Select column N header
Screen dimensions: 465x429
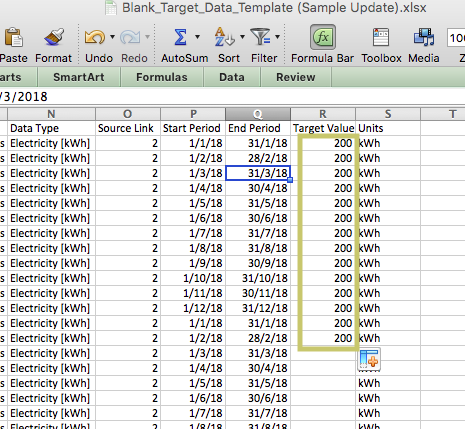(51, 114)
